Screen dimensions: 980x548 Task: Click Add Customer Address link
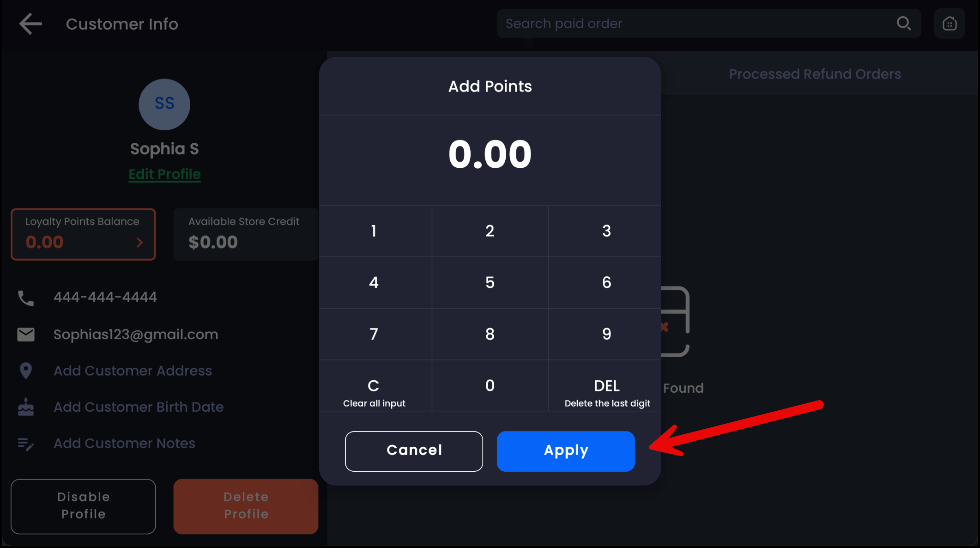point(133,371)
